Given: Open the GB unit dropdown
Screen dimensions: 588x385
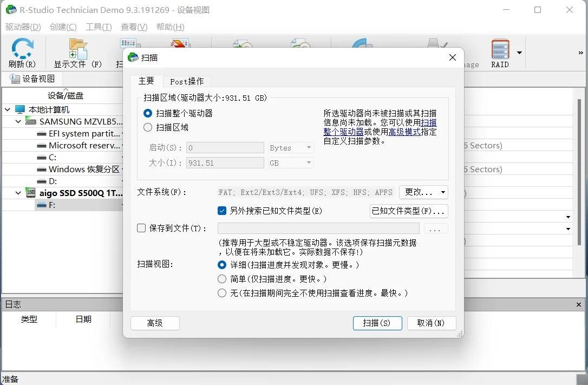Looking at the screenshot, I should (x=291, y=163).
